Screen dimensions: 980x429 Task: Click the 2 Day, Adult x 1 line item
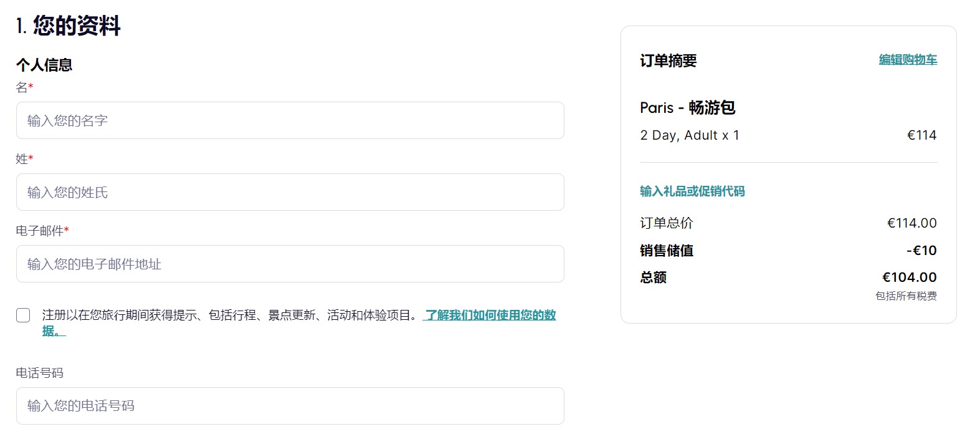[x=689, y=135]
